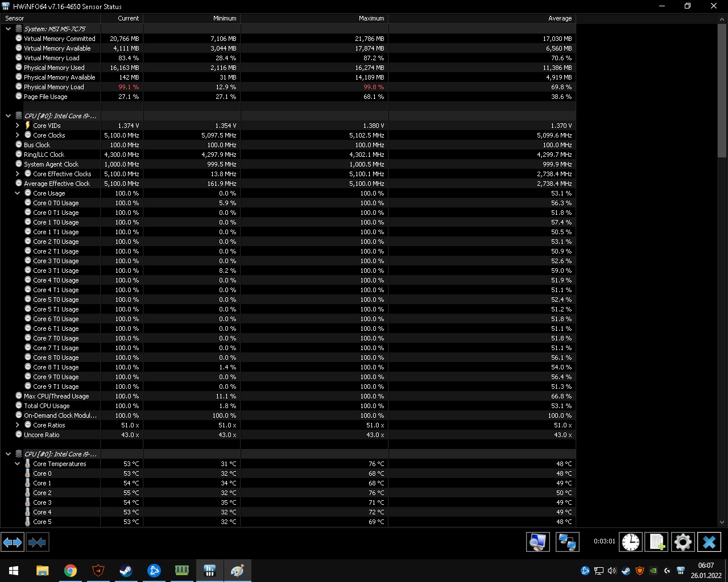Collapse the second CPU [#0] temperatures group
This screenshot has width=728, height=582.
8,454
